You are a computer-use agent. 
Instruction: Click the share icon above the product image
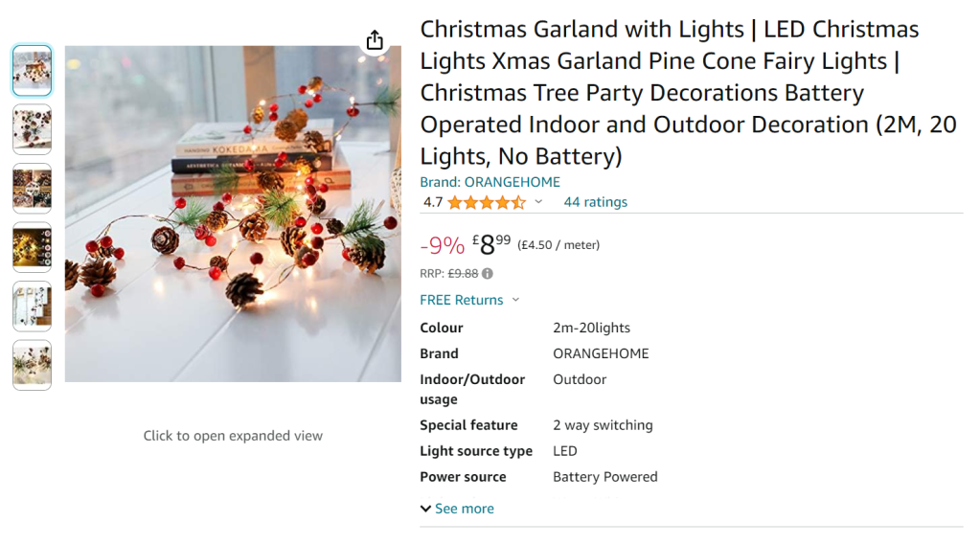pos(375,40)
